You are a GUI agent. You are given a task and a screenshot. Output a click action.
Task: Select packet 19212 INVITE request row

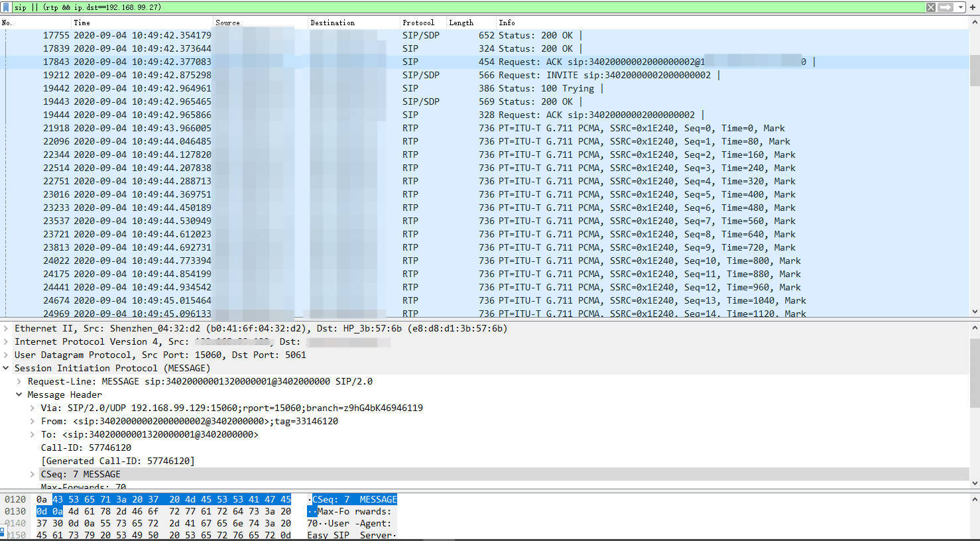click(484, 75)
